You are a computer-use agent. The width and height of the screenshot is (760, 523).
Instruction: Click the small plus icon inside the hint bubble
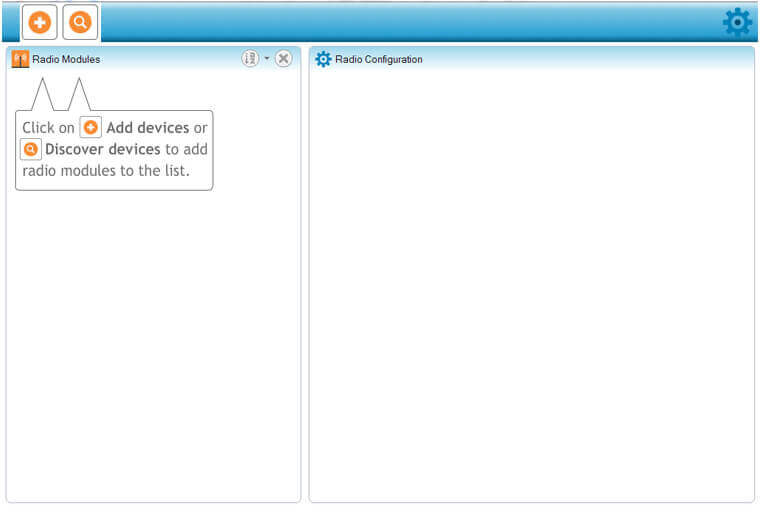tap(91, 128)
